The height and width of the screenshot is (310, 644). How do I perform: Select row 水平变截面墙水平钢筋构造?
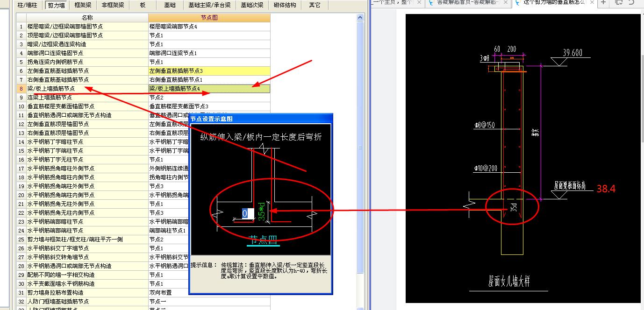pos(87,284)
